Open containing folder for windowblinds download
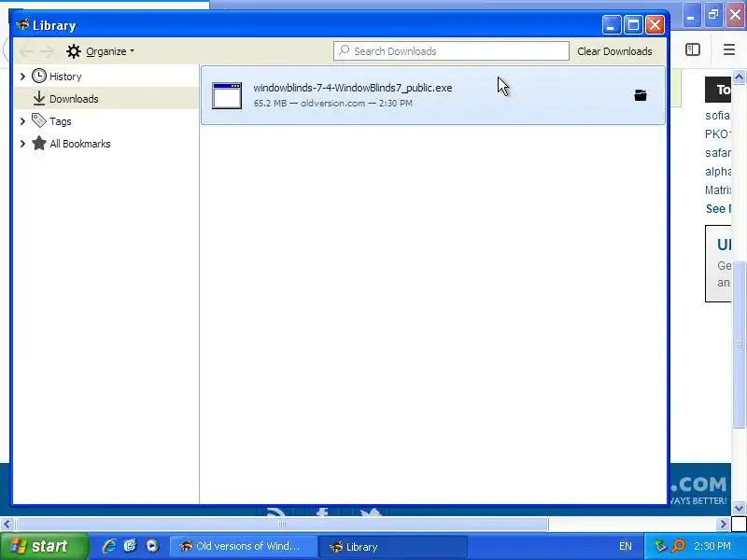Image resolution: width=747 pixels, height=560 pixels. (x=641, y=95)
